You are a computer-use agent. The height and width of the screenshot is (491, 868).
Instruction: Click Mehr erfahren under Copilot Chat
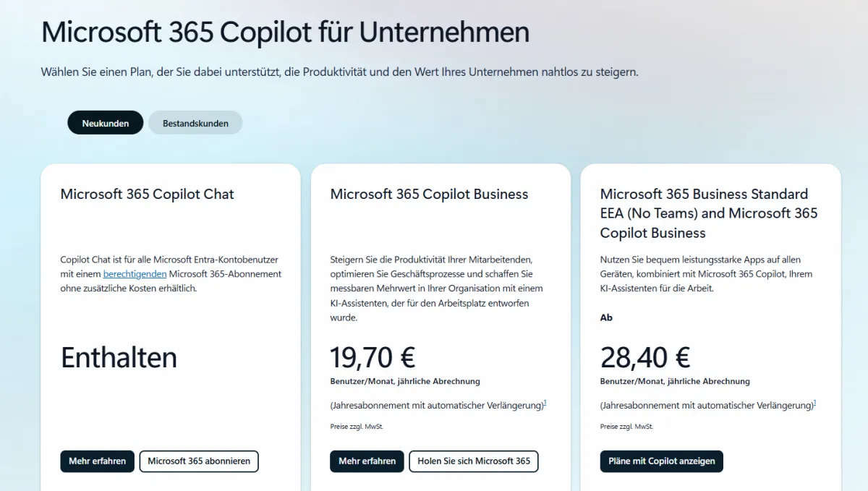click(x=97, y=461)
